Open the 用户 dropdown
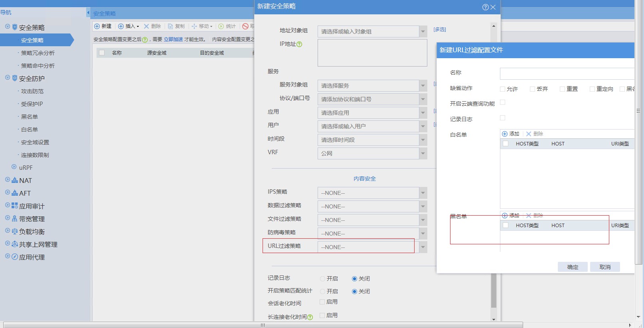Viewport: 644px width, 328px height. 423,126
